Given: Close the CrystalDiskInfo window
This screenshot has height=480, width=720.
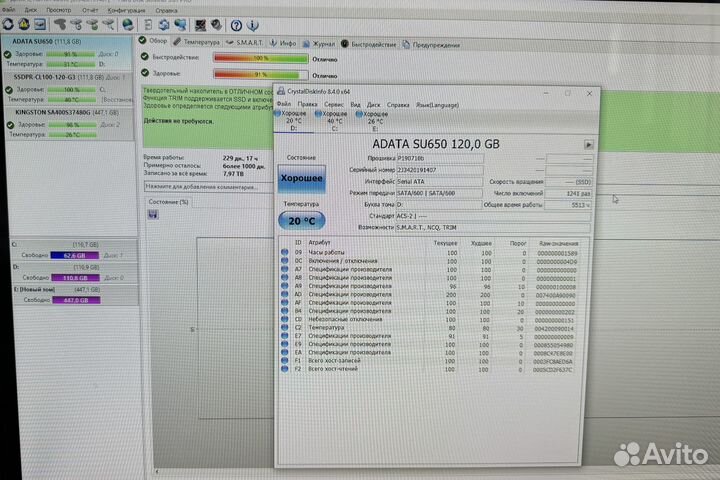Looking at the screenshot, I should 589,93.
